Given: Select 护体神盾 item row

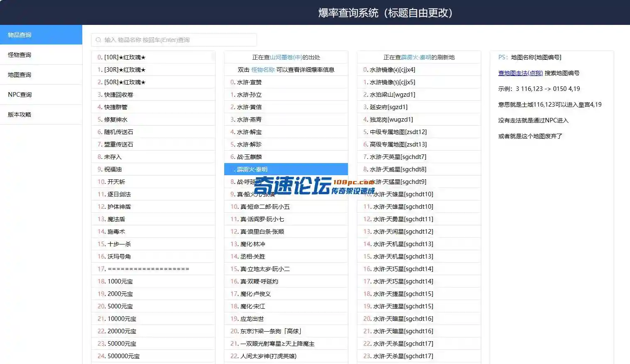Looking at the screenshot, I should [x=153, y=207].
